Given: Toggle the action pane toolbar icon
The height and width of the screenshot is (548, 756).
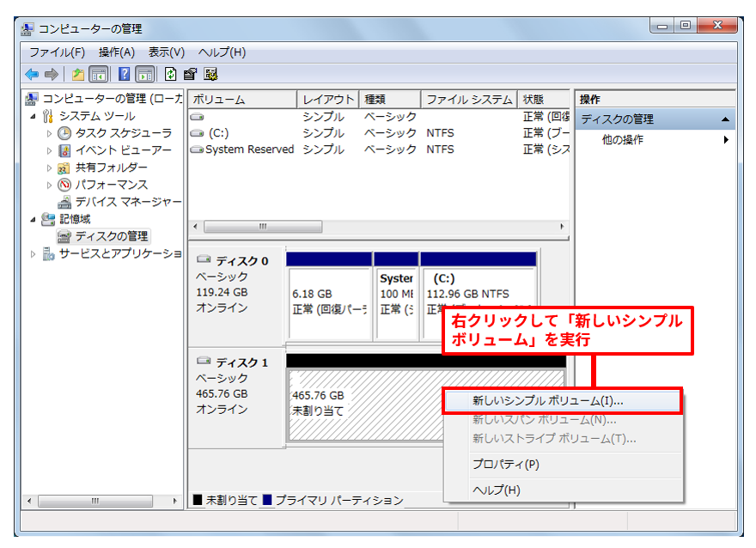Looking at the screenshot, I should [144, 74].
